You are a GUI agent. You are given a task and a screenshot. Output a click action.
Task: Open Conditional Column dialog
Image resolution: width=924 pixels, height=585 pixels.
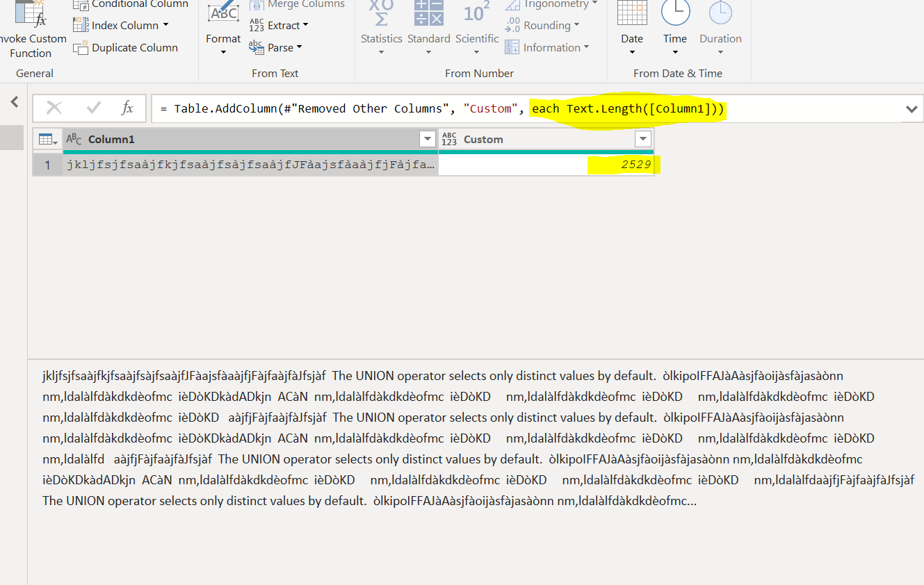(131, 4)
